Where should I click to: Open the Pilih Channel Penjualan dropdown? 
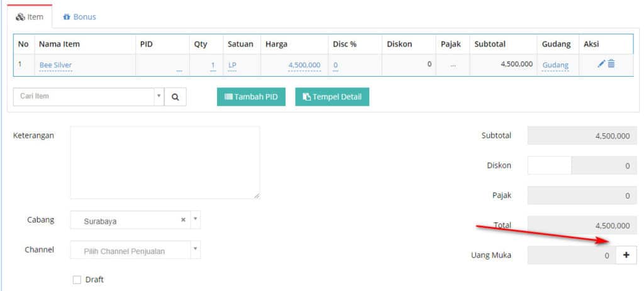[x=136, y=250]
